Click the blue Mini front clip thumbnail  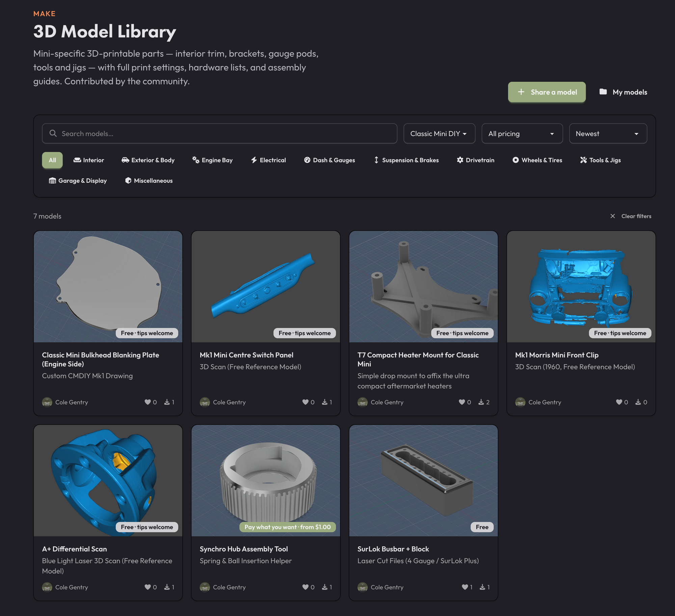(x=581, y=286)
